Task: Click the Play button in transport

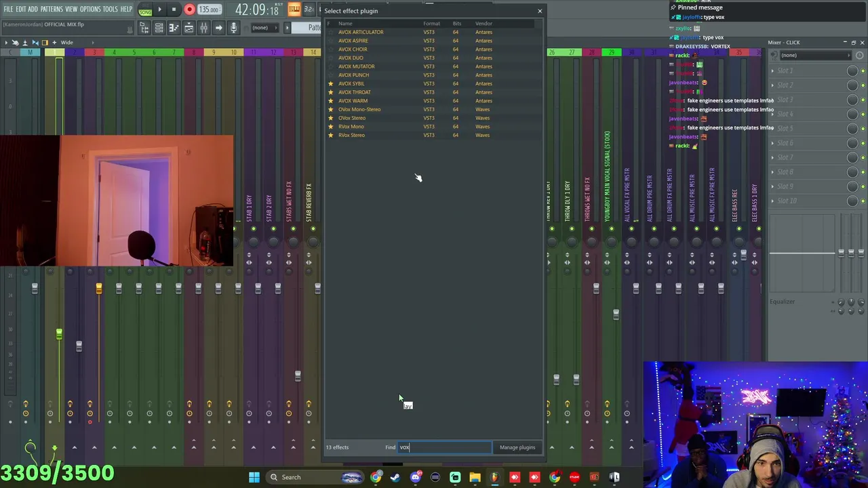Action: click(x=159, y=9)
